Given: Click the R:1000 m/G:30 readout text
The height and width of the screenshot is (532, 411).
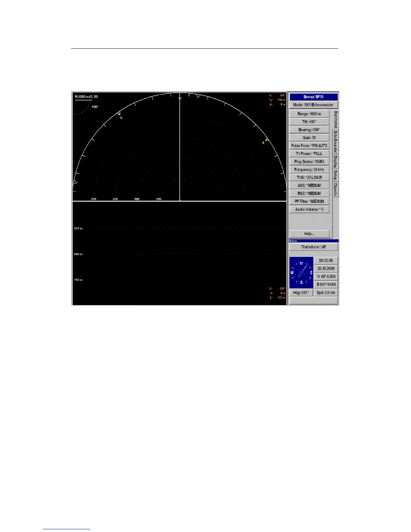Looking at the screenshot, I should 86,97.
